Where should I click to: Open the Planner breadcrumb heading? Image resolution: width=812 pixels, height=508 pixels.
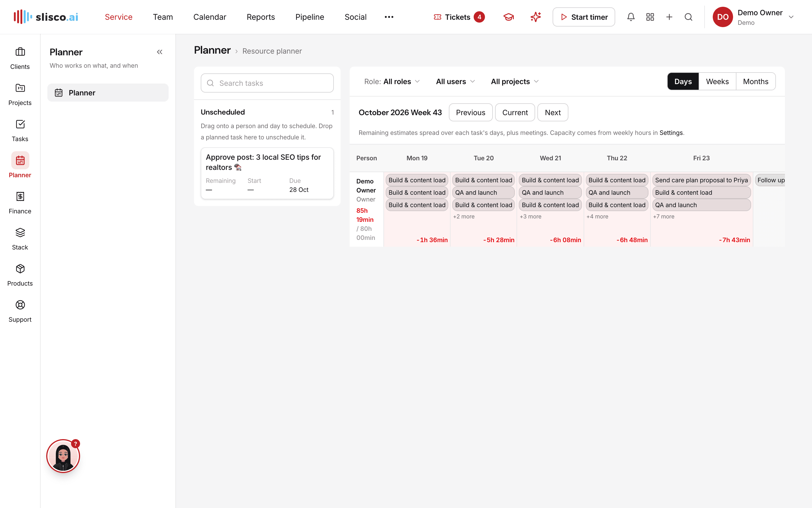point(212,51)
